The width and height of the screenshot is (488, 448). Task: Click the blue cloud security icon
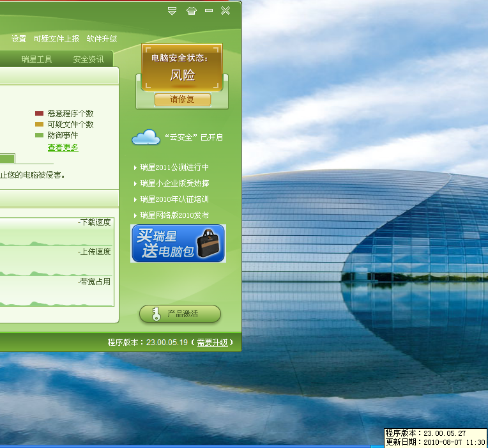coord(146,137)
